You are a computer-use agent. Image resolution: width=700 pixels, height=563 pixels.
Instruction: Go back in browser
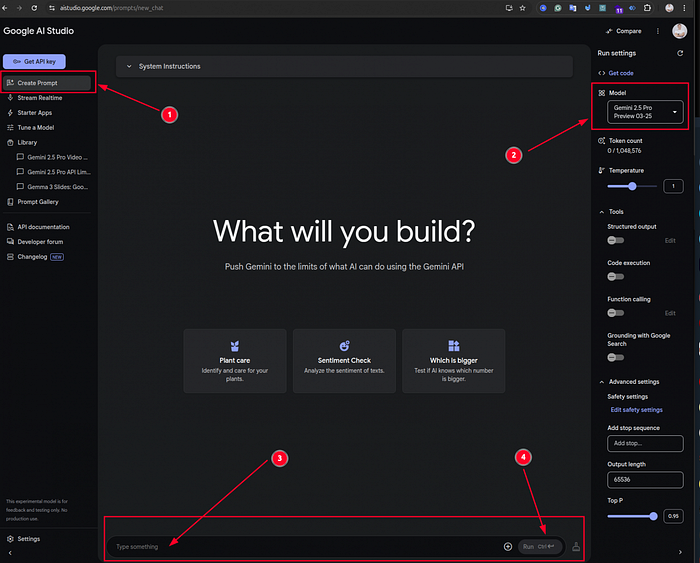[5, 8]
